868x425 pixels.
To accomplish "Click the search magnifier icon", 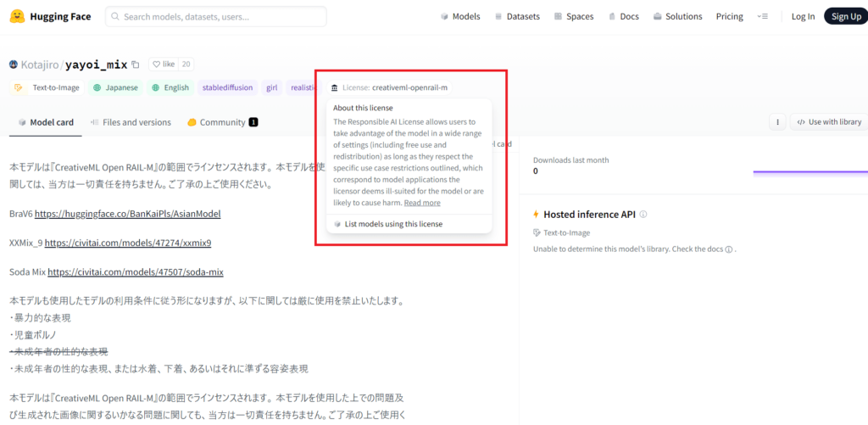I will point(115,17).
